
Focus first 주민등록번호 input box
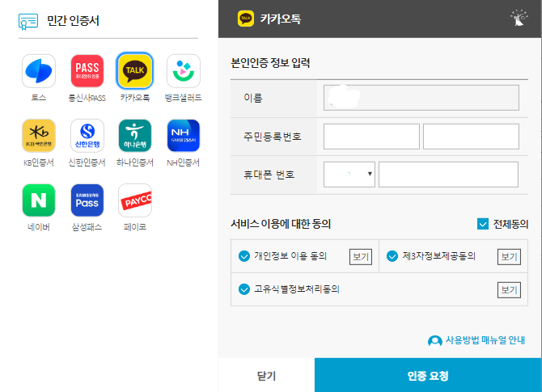(x=371, y=137)
